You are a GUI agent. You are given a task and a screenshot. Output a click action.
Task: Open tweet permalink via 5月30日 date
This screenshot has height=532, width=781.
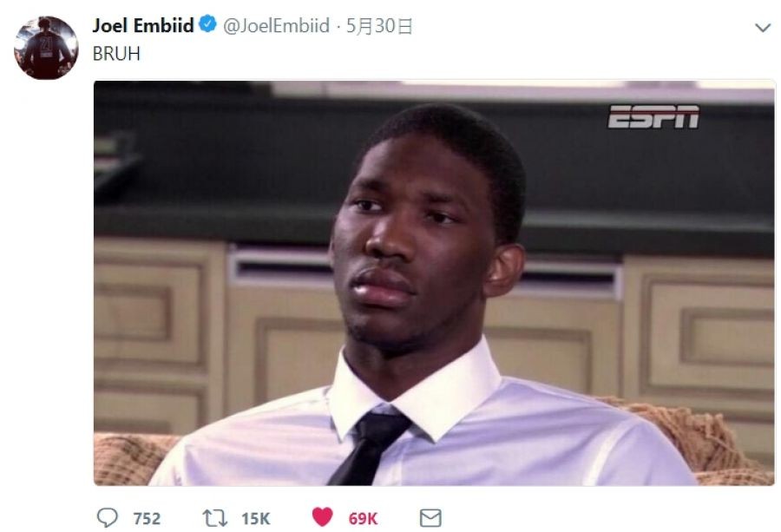point(379,26)
